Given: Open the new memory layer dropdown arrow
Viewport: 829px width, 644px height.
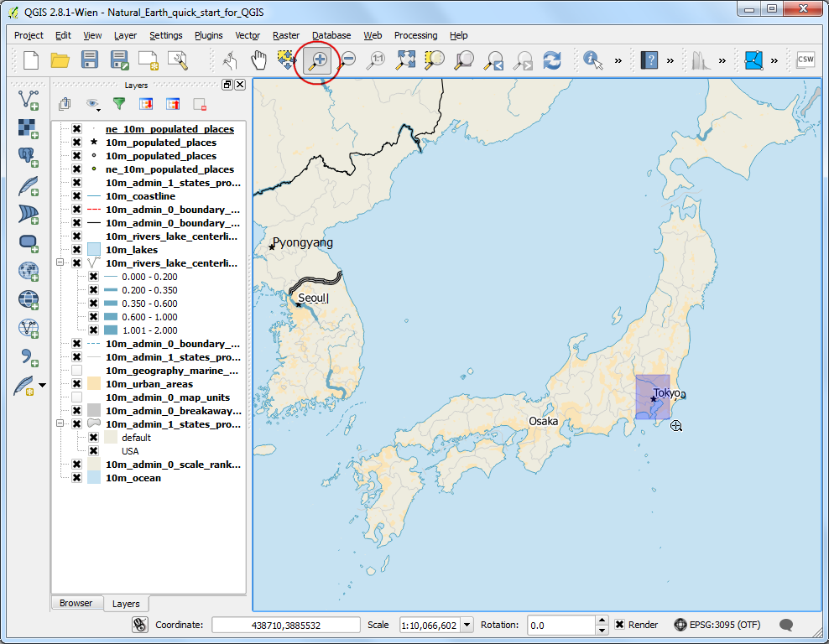Looking at the screenshot, I should tap(42, 385).
